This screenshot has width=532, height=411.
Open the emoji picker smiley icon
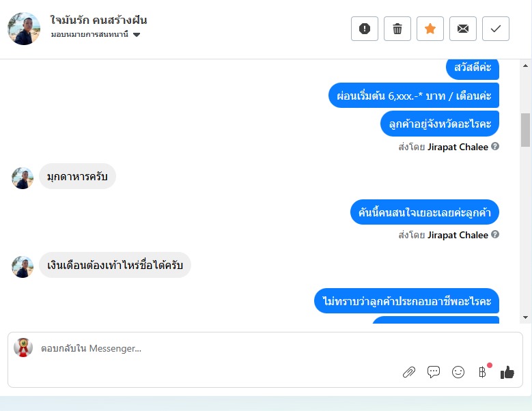(x=458, y=372)
